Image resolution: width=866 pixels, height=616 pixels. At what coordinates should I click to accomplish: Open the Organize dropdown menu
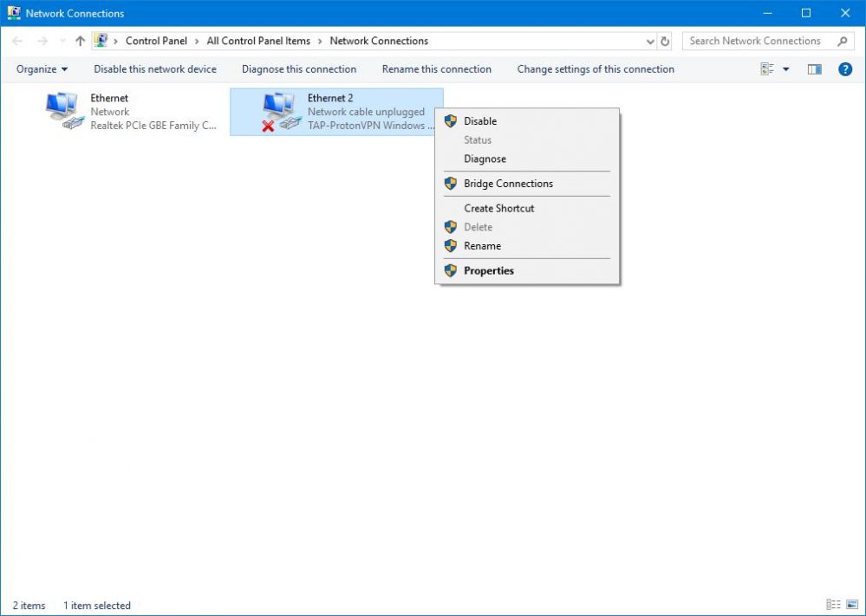pyautogui.click(x=42, y=69)
